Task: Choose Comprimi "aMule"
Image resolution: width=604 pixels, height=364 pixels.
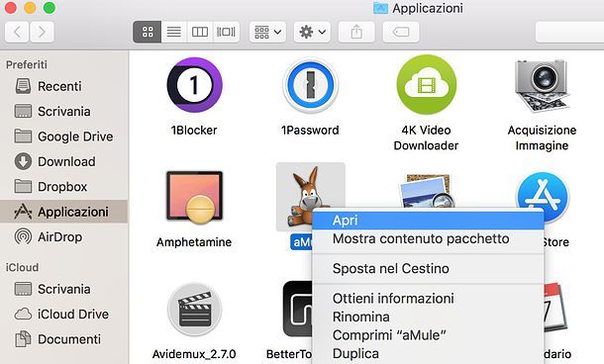Action: coord(428,335)
